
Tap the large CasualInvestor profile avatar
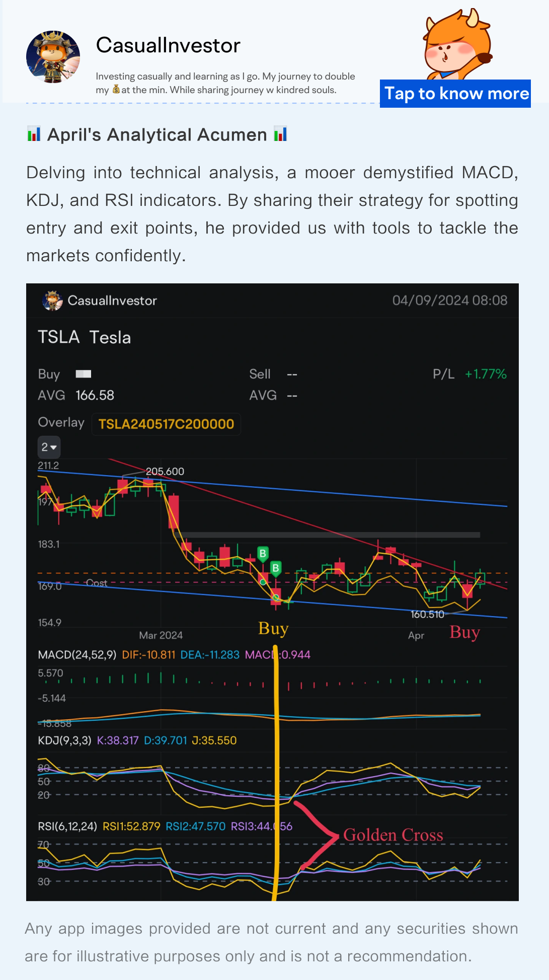[53, 57]
